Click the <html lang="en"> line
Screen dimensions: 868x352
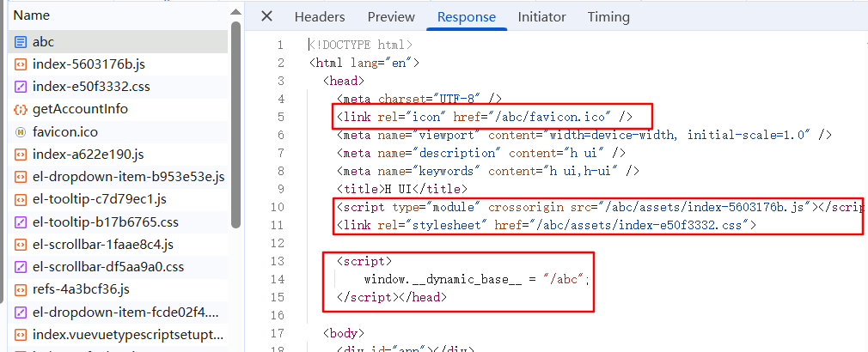coord(364,63)
